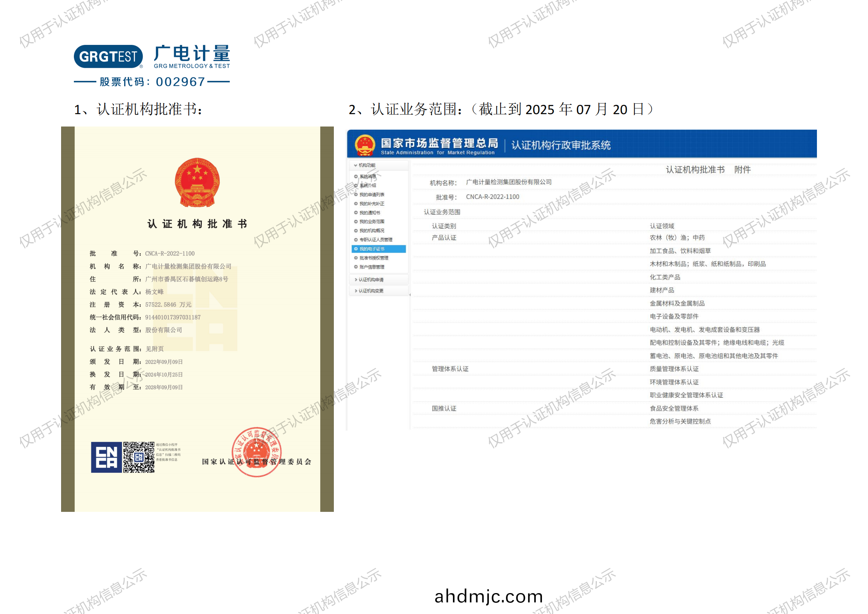
Task: Expand the 认证机构变更 section
Action: (370, 291)
